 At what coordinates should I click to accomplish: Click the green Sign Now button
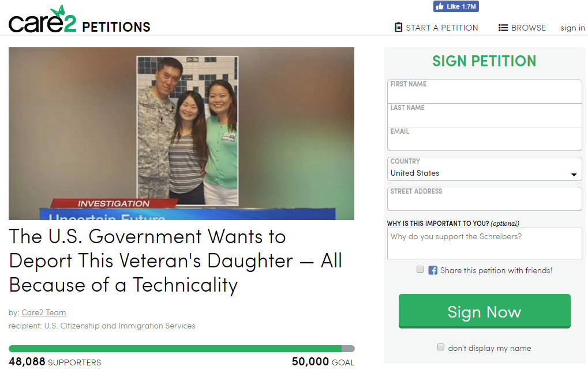point(485,311)
